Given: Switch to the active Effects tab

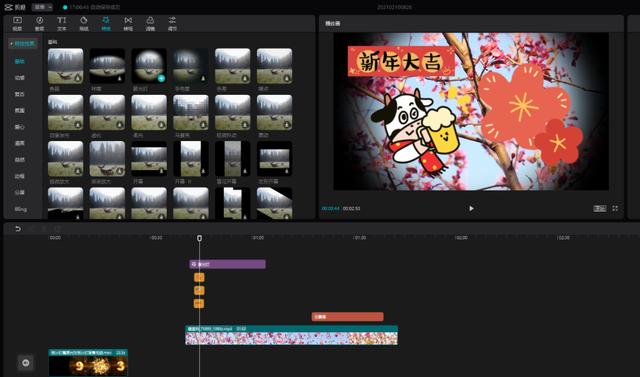Looking at the screenshot, I should (106, 24).
